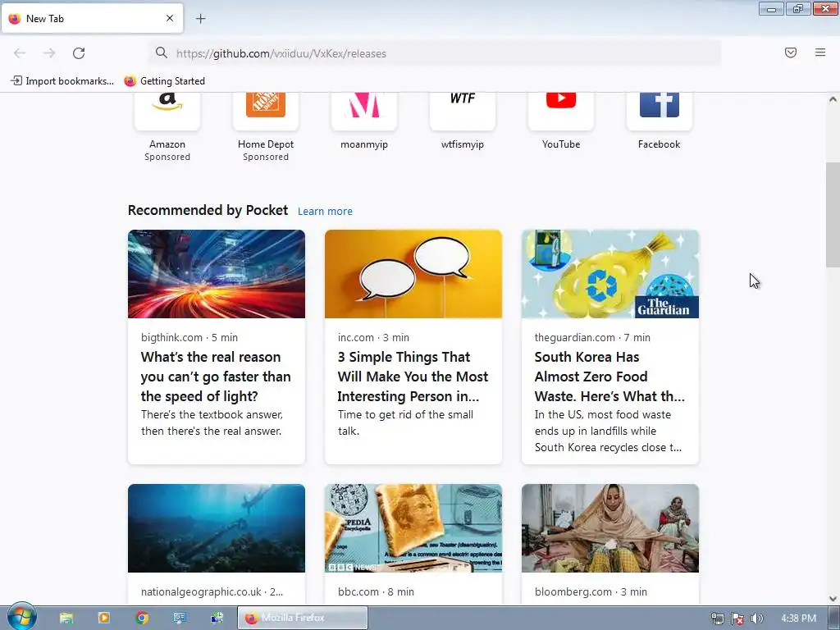Click '3 Simple Things' article headline
The image size is (840, 630).
click(x=413, y=377)
